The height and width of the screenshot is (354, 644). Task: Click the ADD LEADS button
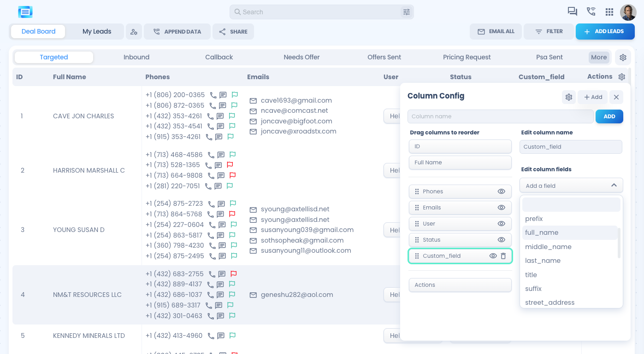click(605, 32)
